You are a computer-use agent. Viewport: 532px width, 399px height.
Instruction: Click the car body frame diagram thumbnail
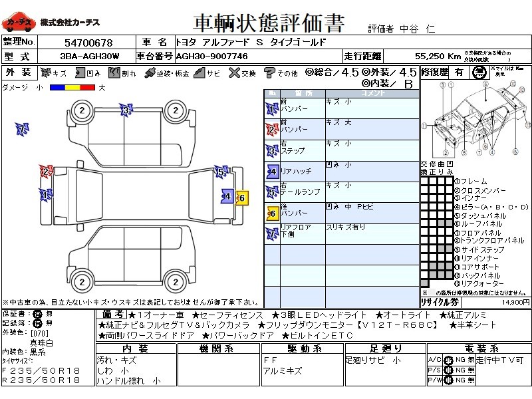click(x=475, y=119)
